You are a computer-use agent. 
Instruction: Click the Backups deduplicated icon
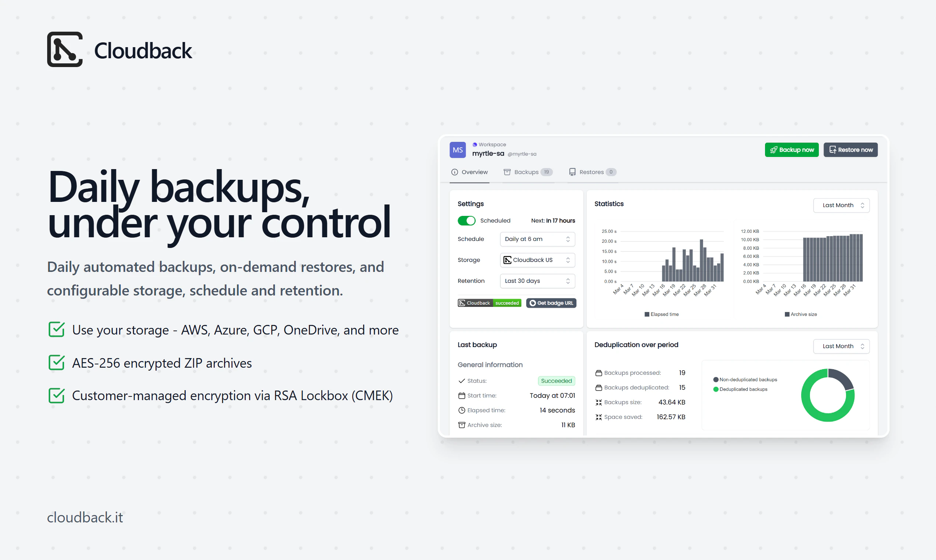(598, 388)
